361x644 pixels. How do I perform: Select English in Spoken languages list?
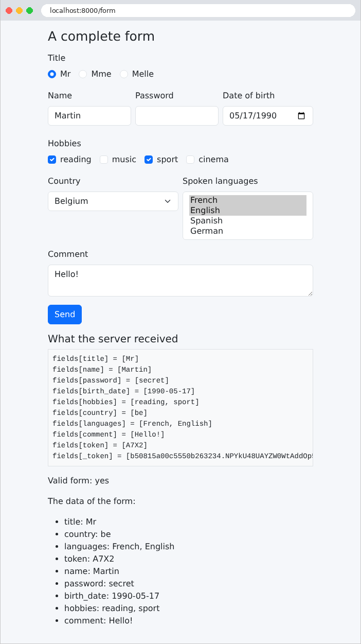(248, 211)
